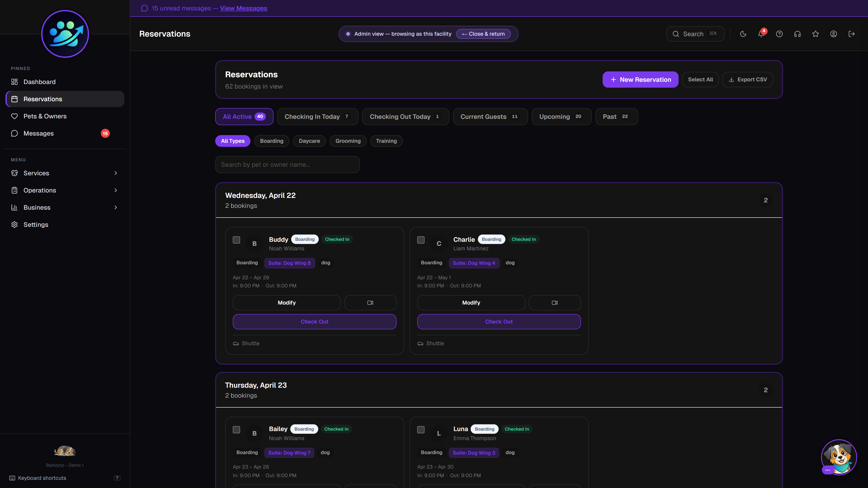Viewport: 868px width, 488px height.
Task: Click New Reservation button
Action: pyautogui.click(x=640, y=80)
